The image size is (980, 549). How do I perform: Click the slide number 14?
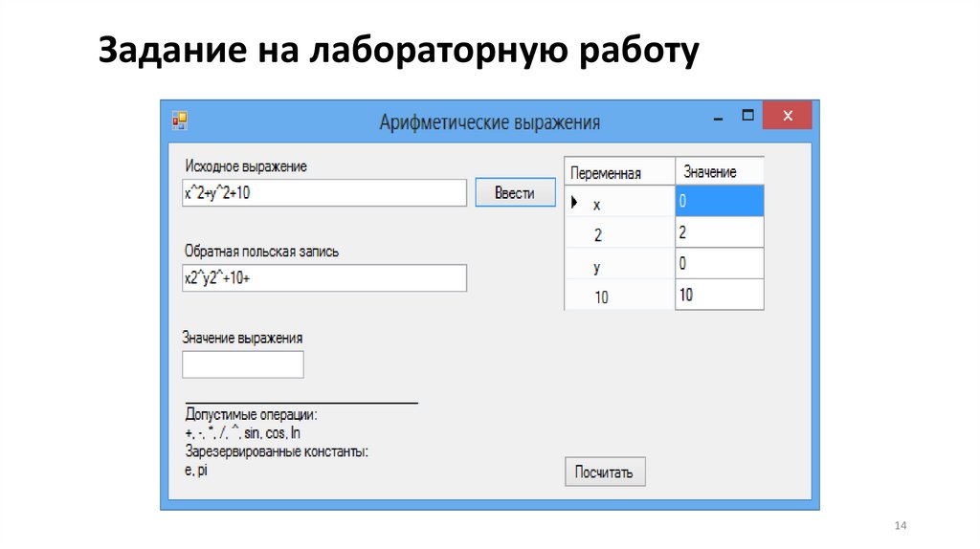(900, 525)
